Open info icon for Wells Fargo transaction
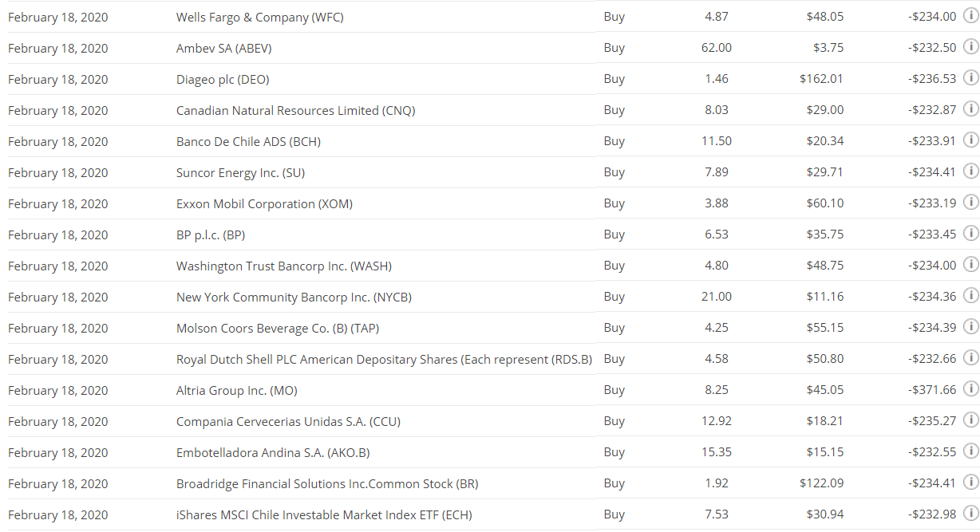Image resolution: width=980 pixels, height=532 pixels. [971, 15]
